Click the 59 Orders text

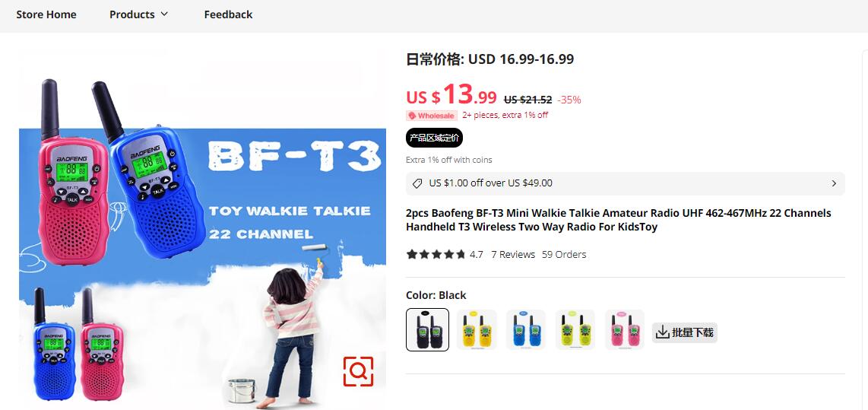[x=564, y=254]
